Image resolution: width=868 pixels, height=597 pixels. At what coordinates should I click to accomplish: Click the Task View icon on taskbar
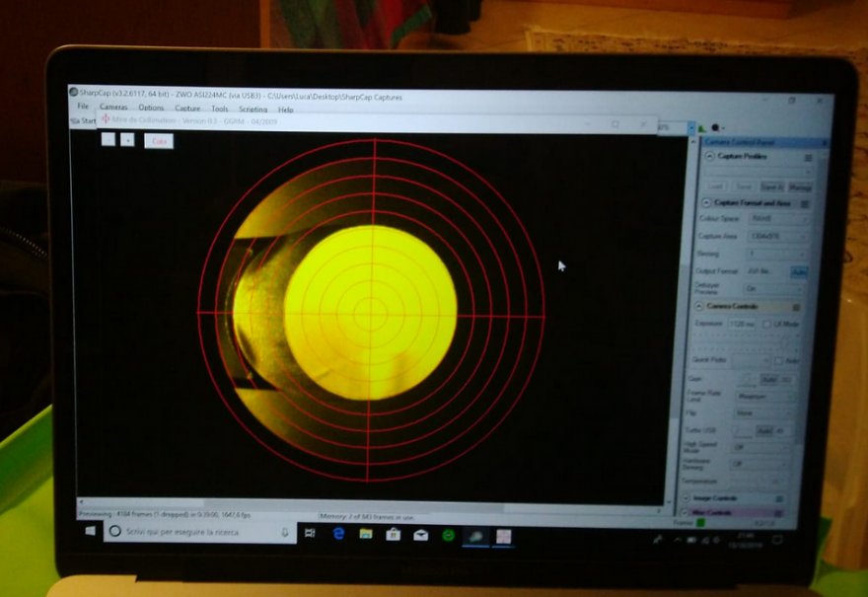pyautogui.click(x=310, y=534)
